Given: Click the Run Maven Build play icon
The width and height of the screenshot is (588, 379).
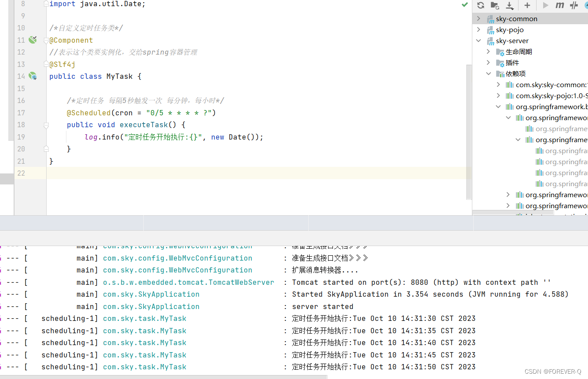Looking at the screenshot, I should click(x=545, y=5).
